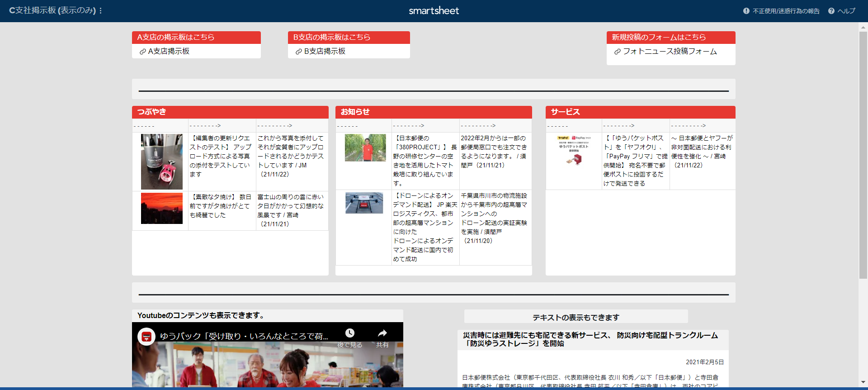Select the 日本郵便とヤフーが非対面配送 cell
This screenshot has height=390, width=868.
click(x=703, y=161)
